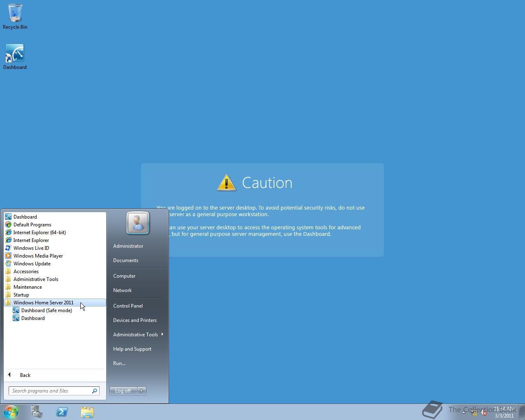Image resolution: width=525 pixels, height=420 pixels.
Task: Launch Windows PowerShell from the taskbar
Action: pos(62,412)
